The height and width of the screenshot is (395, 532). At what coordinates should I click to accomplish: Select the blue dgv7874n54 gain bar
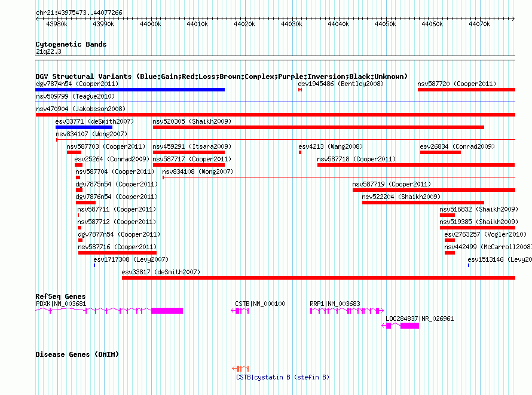click(x=130, y=90)
